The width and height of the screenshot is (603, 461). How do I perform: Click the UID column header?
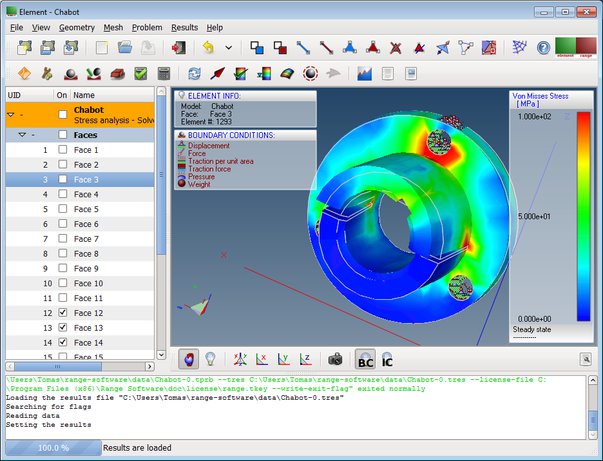click(x=30, y=95)
